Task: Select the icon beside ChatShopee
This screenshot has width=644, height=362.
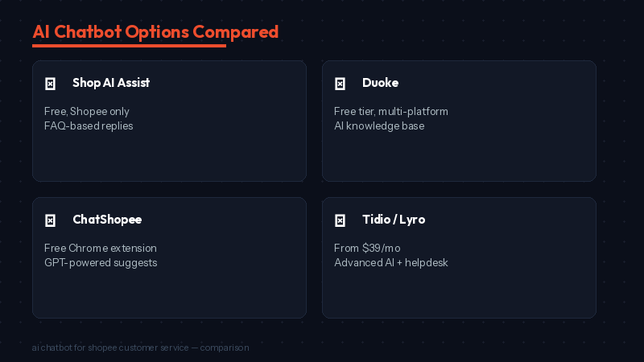Action: tap(50, 220)
